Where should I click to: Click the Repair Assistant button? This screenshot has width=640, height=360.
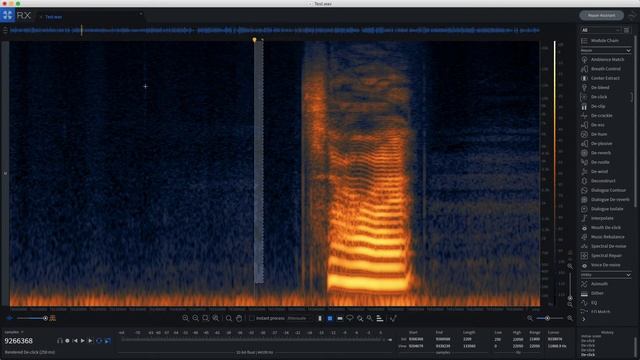click(x=601, y=16)
